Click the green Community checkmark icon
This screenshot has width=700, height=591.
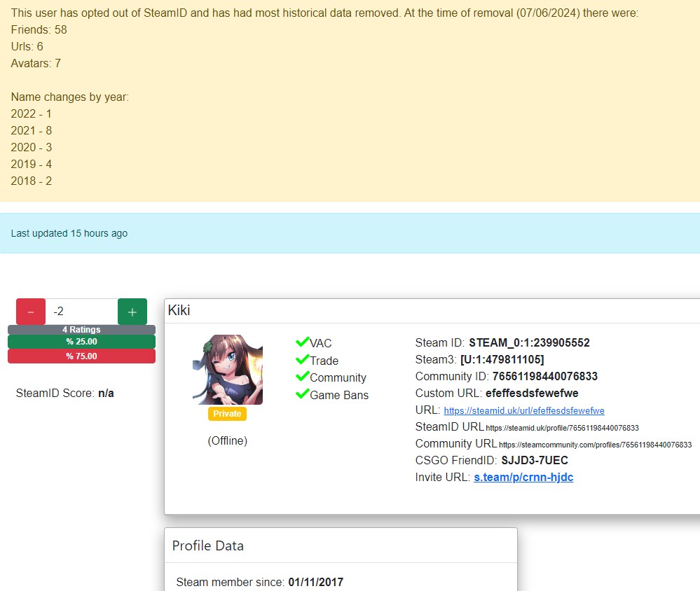click(x=302, y=377)
